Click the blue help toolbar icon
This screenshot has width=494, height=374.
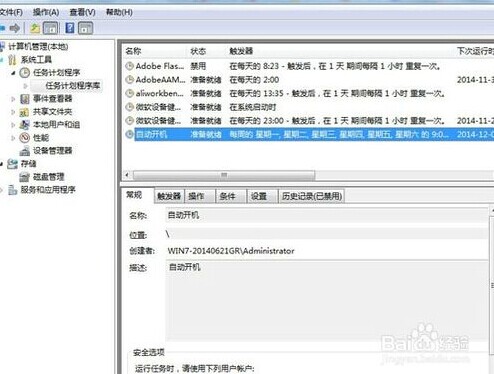coord(70,28)
